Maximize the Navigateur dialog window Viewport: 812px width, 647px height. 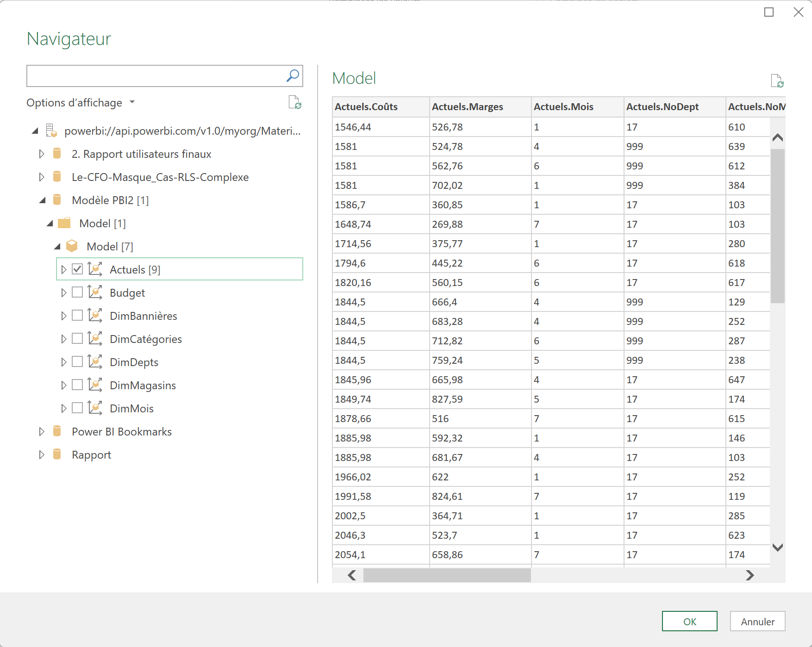coord(769,12)
